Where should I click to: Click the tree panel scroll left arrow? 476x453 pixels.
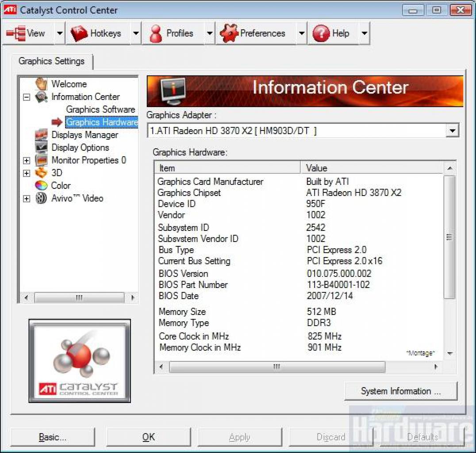[x=27, y=298]
